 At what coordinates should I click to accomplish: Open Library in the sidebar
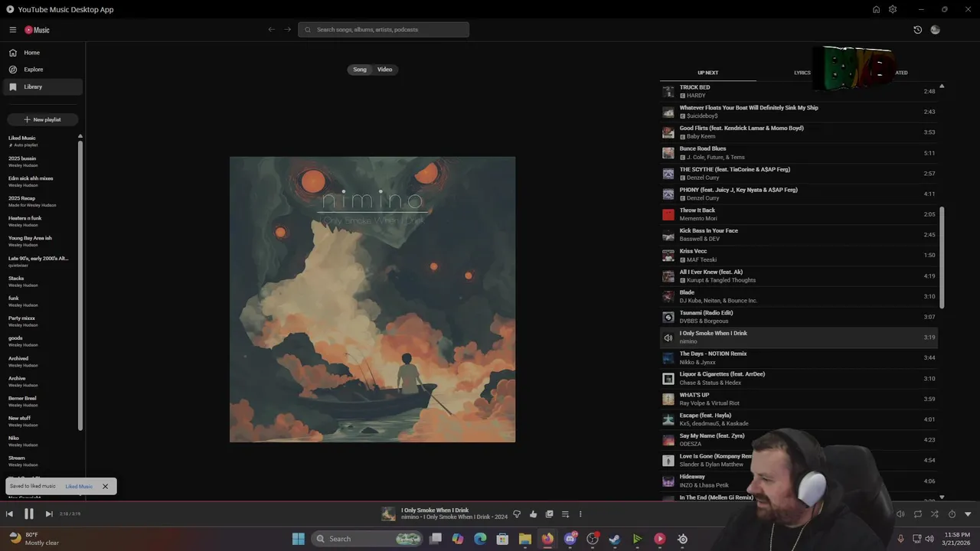43,86
